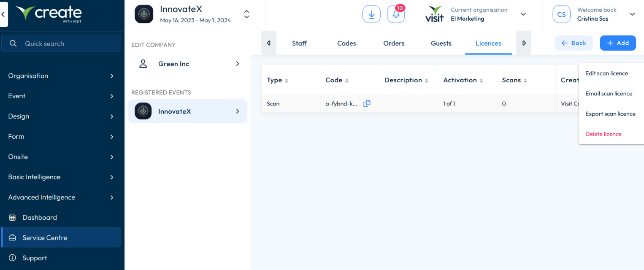This screenshot has height=270, width=644.
Task: Switch to the Guests tab
Action: 441,43
